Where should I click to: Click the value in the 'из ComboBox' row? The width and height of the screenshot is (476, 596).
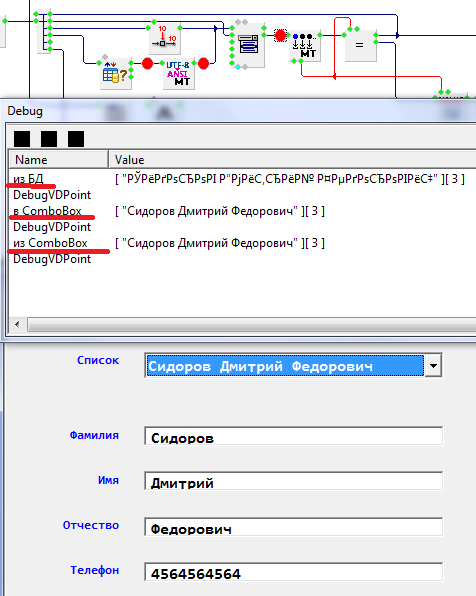pos(220,243)
